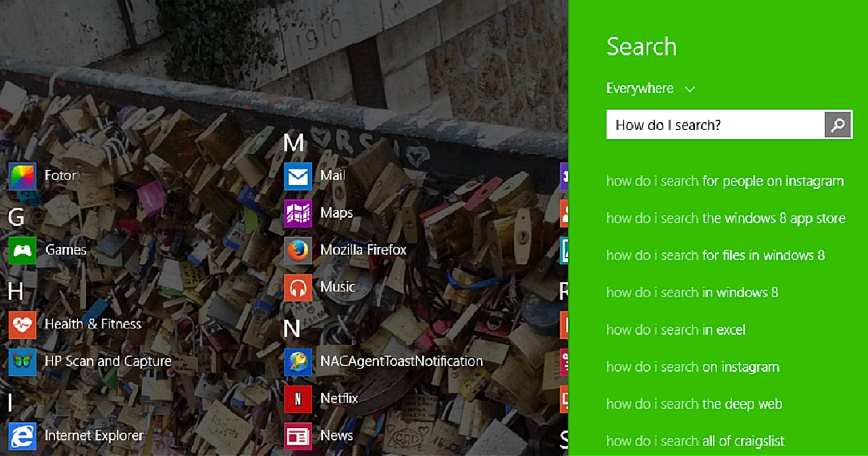The height and width of the screenshot is (456, 868).
Task: Launch HP Scan and Capture icon
Action: click(22, 362)
